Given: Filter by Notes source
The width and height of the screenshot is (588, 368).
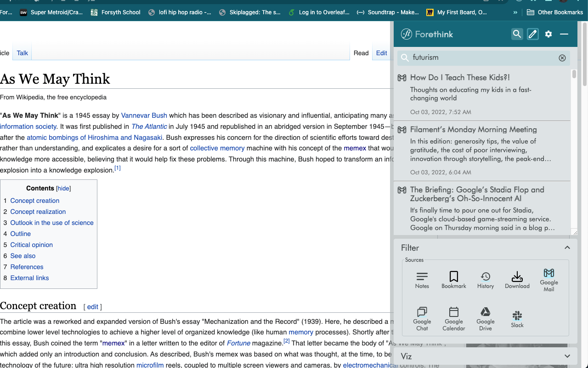Looking at the screenshot, I should point(422,280).
